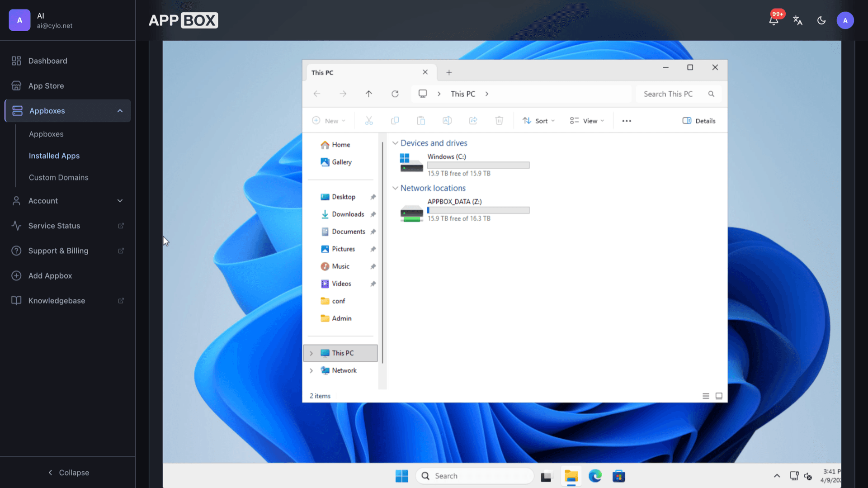The height and width of the screenshot is (488, 868).
Task: Click the Forward navigation arrow
Action: (343, 94)
